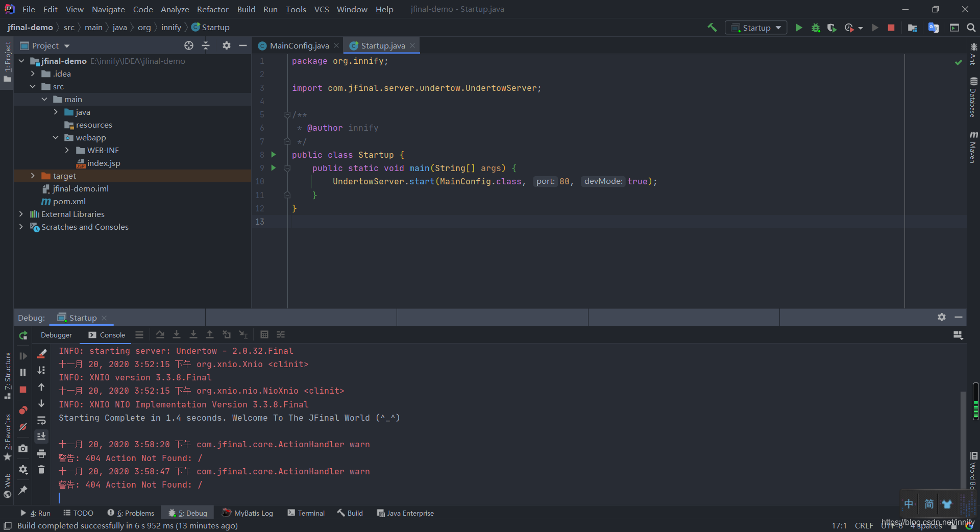
Task: Toggle soft-wrap in console output
Action: (41, 420)
